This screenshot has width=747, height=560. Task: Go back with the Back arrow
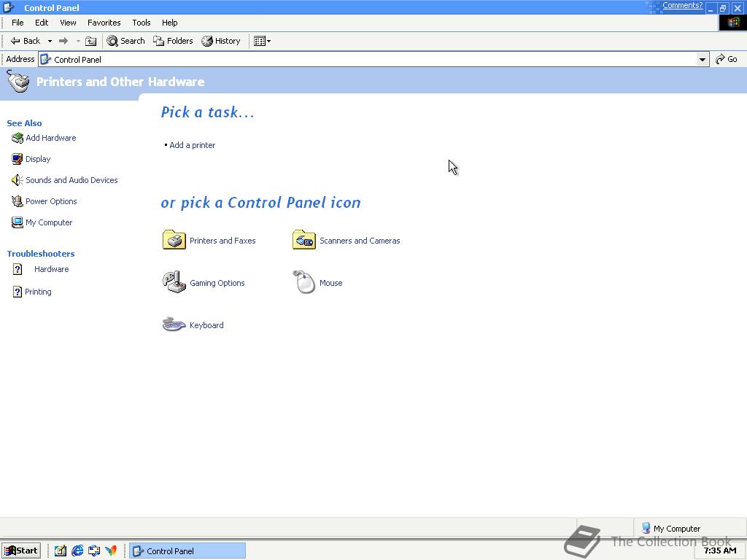(26, 41)
